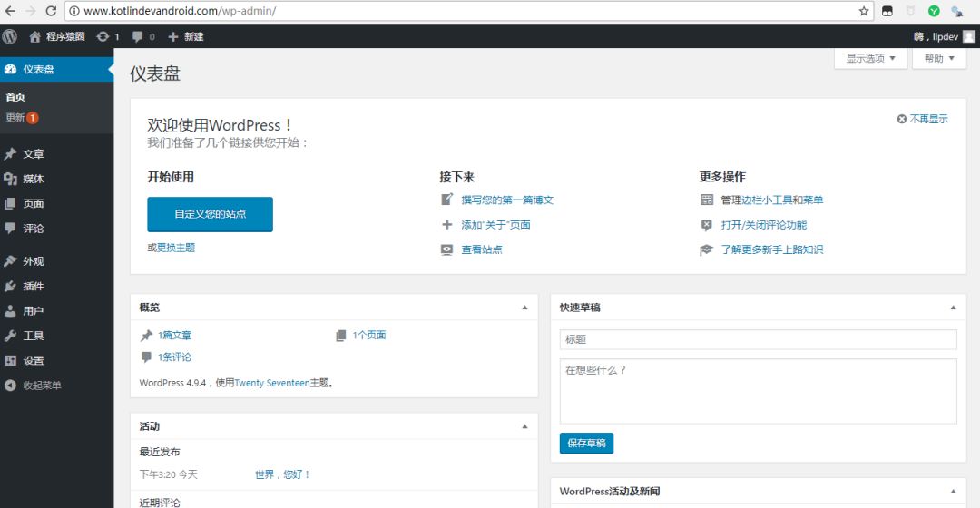
Task: Click the 用户 user icon in sidebar
Action: tap(10, 310)
